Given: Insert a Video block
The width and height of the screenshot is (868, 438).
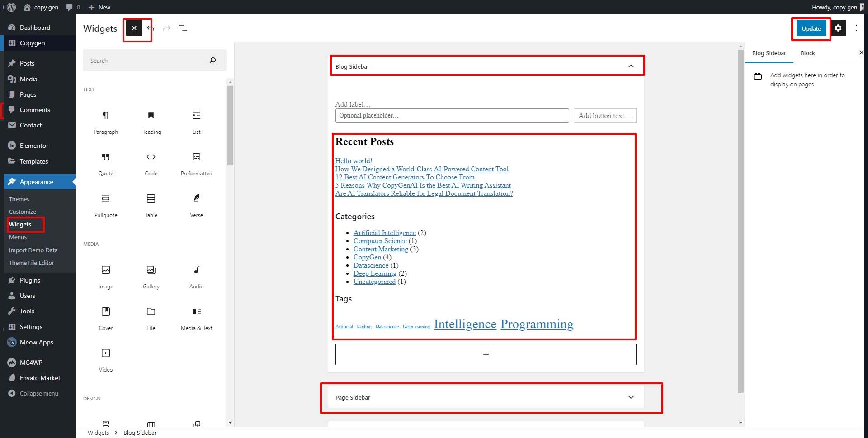Looking at the screenshot, I should click(106, 360).
